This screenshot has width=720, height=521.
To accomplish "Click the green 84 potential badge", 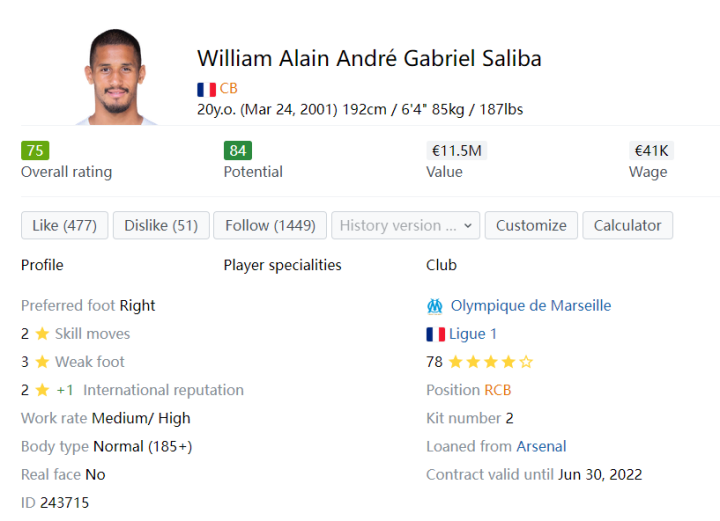I will pyautogui.click(x=238, y=151).
